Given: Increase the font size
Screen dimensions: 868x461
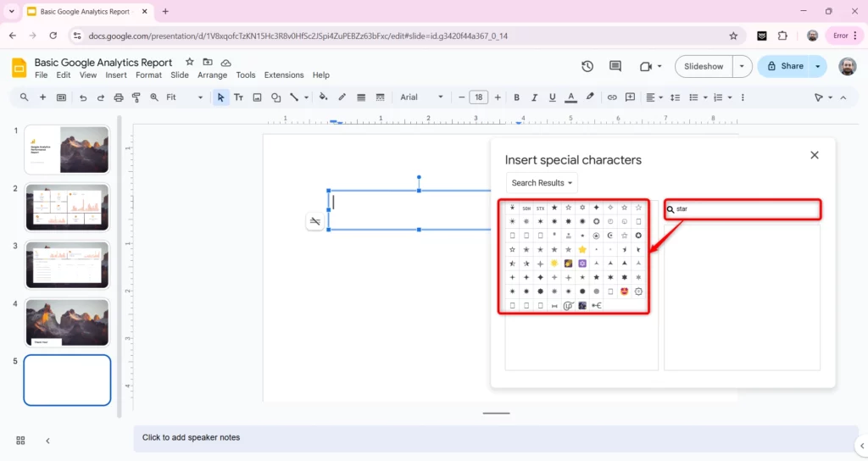Looking at the screenshot, I should click(498, 97).
